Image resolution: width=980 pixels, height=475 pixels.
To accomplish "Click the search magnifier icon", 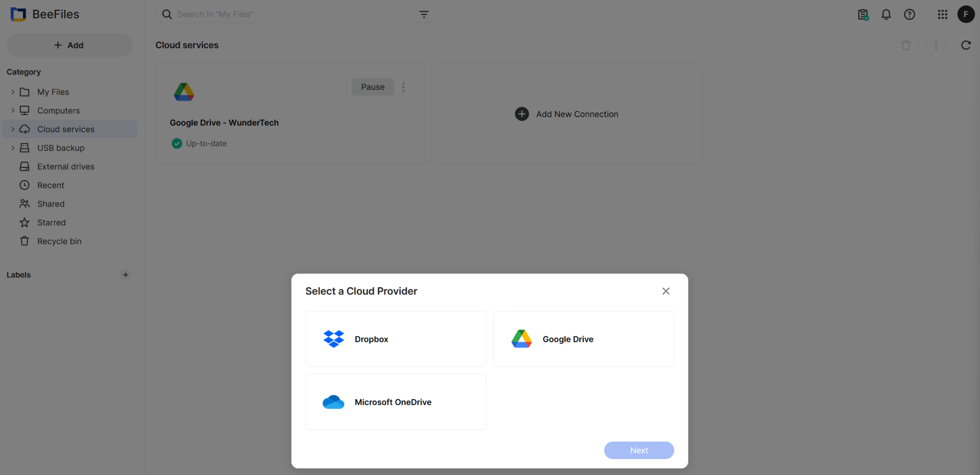I will coord(167,14).
